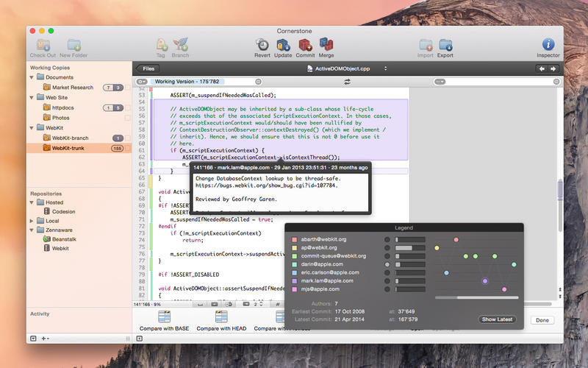This screenshot has width=588, height=368.
Task: Select httpdocs working copy
Action: click(x=79, y=107)
